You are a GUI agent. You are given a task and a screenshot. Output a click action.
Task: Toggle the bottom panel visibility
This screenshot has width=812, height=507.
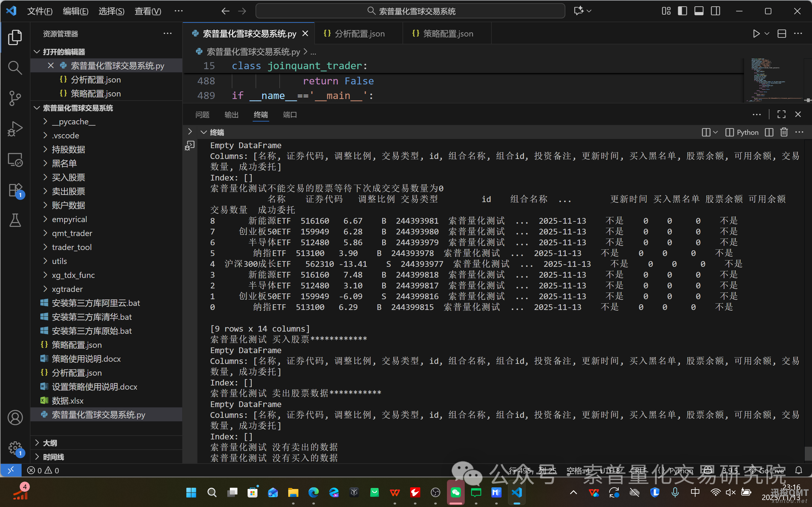tap(699, 11)
